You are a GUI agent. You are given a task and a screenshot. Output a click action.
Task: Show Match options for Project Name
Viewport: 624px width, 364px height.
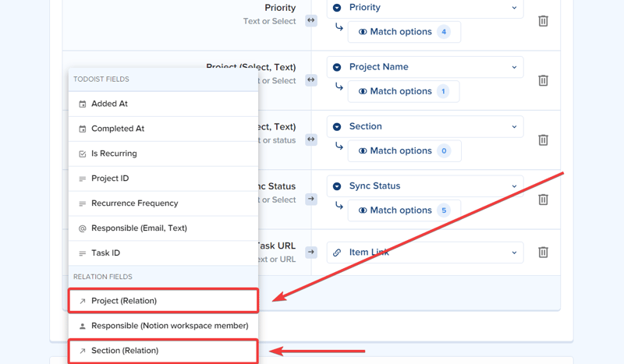403,91
